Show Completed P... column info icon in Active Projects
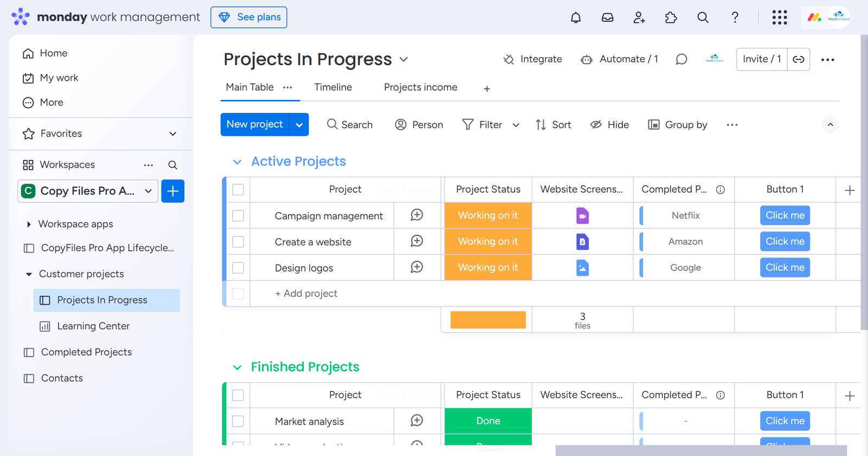The image size is (868, 456). [720, 189]
